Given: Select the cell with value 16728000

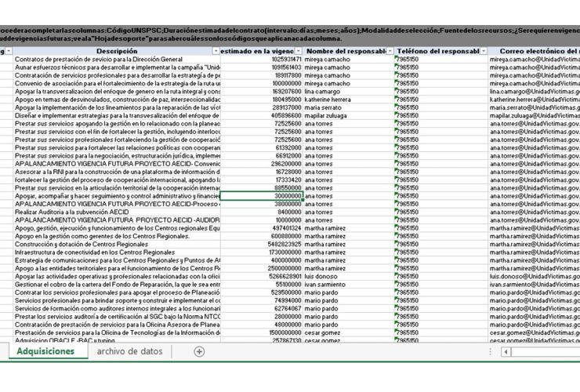Looking at the screenshot, I should point(262,172).
